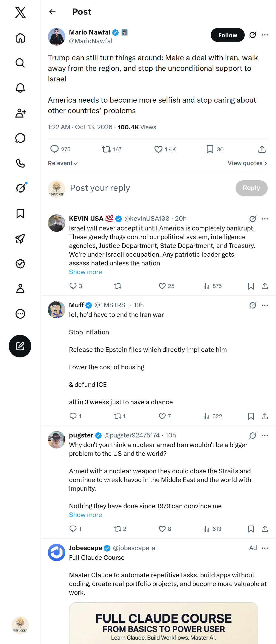This screenshot has width=276, height=644.
Task: Bookmark the main post with 30 bookmarks
Action: pos(210,149)
